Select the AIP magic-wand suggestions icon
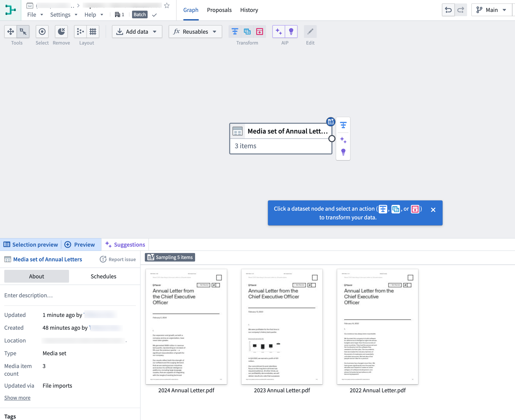The image size is (515, 420). [x=278, y=31]
